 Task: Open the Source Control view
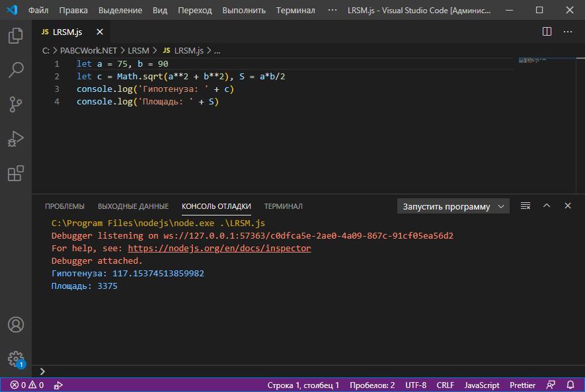(x=15, y=104)
